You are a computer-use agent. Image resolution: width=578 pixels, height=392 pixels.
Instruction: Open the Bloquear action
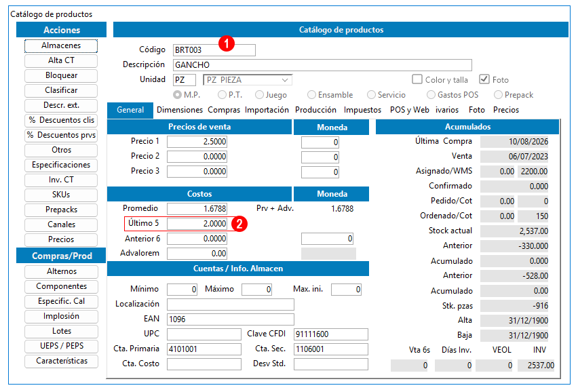point(61,75)
